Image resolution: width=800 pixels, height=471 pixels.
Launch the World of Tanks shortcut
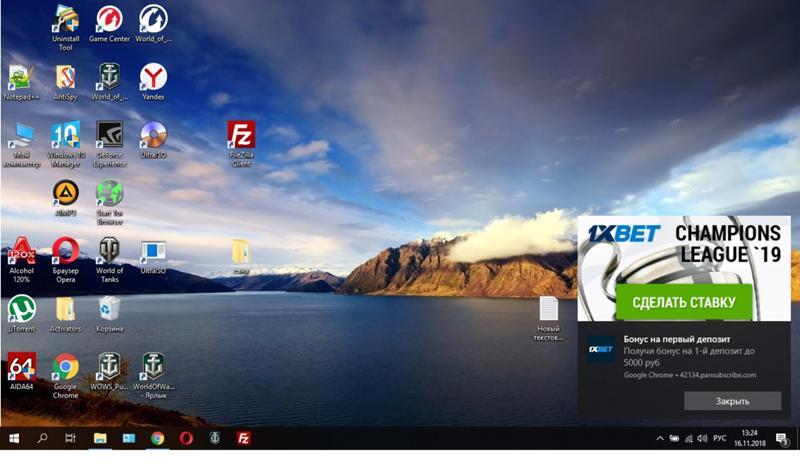click(109, 260)
